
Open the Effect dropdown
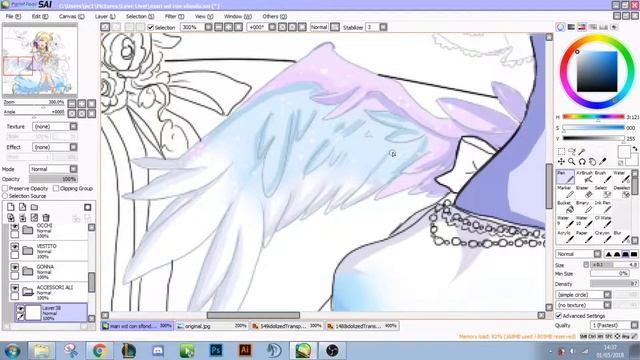point(55,147)
